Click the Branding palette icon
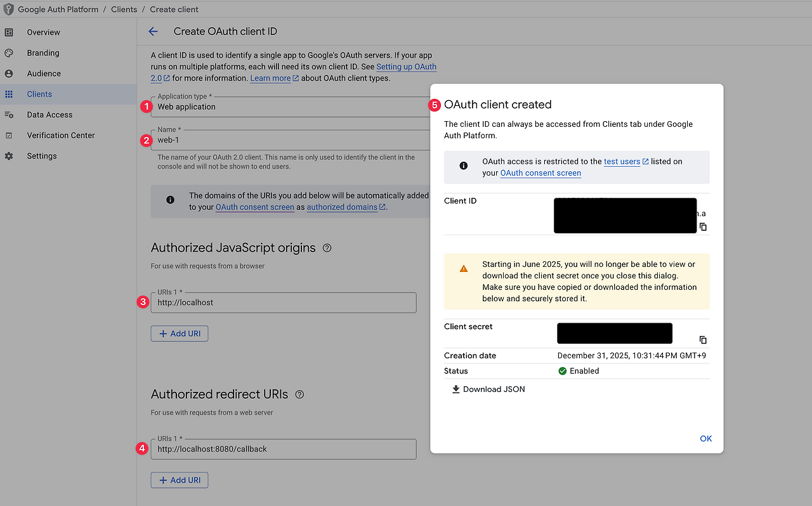Image resolution: width=812 pixels, height=506 pixels. tap(9, 53)
